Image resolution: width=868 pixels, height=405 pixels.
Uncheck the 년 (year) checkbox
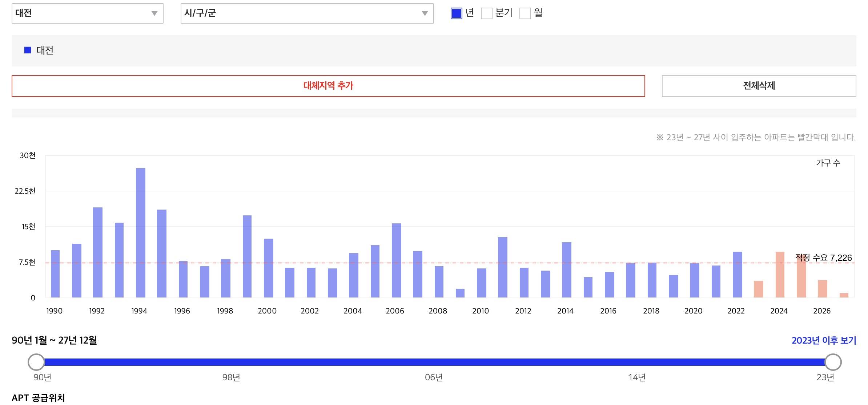click(x=456, y=13)
